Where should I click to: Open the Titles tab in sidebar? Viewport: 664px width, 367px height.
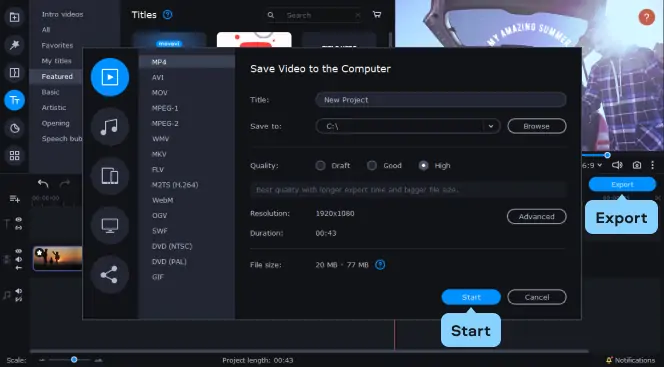click(14, 100)
